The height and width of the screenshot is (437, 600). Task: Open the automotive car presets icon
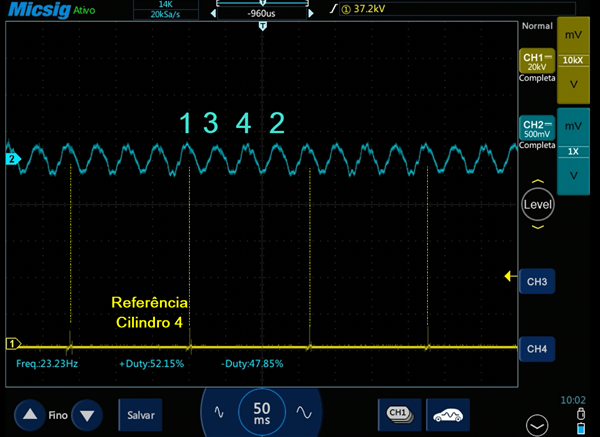[449, 413]
